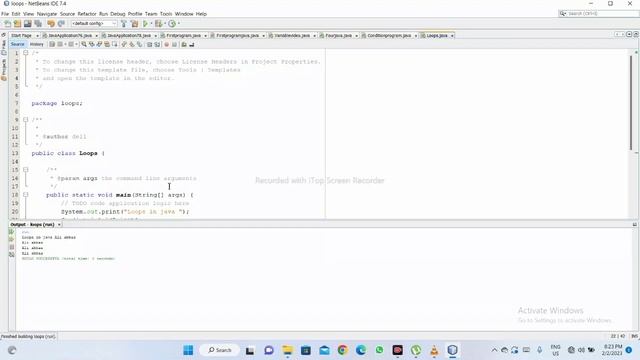Click the Find Selection magnifier icon in editor toolbar
This screenshot has height=360, width=640.
(84, 44)
